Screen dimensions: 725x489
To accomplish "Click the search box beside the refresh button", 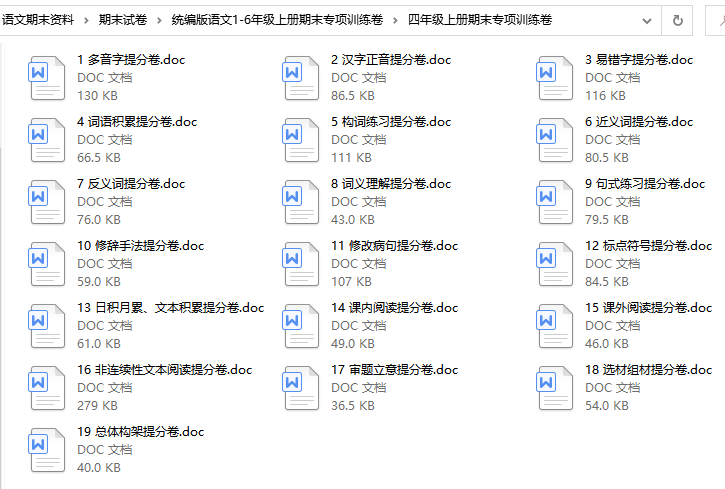I will (715, 20).
